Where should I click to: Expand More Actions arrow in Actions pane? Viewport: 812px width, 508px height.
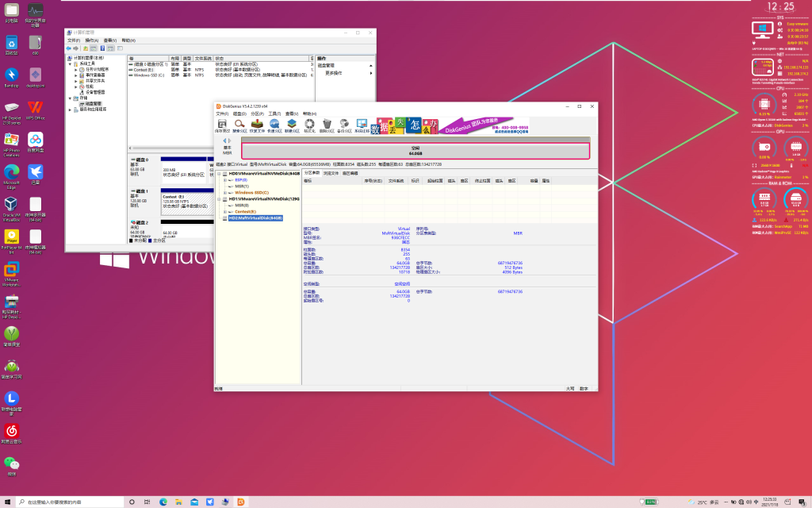pos(371,73)
